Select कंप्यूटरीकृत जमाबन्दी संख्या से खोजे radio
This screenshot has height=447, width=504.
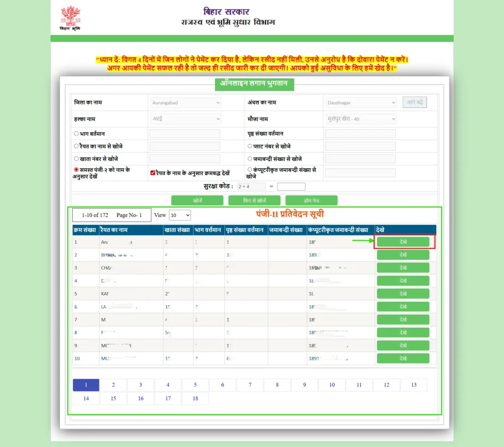250,169
